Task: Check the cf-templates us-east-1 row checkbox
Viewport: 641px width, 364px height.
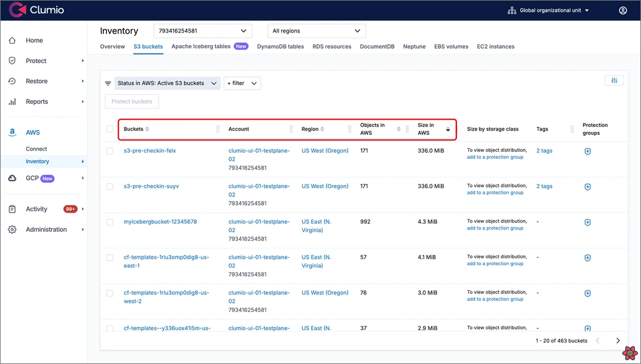Action: (x=110, y=258)
